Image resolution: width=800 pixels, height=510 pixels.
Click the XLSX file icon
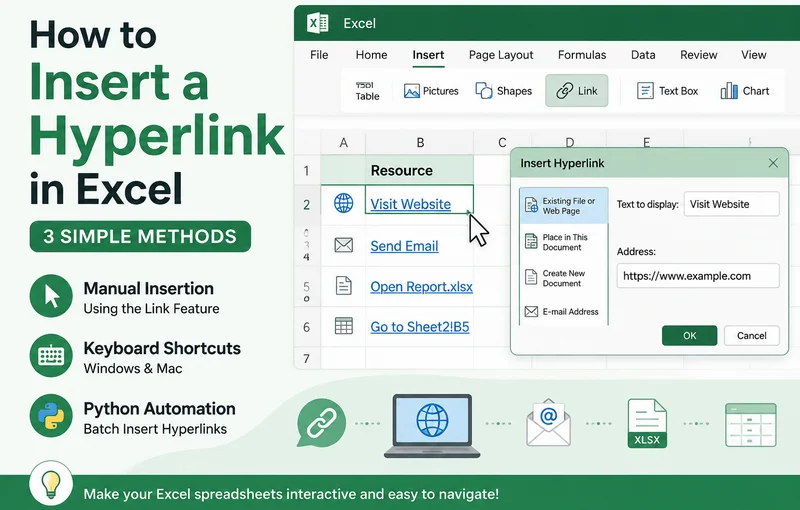(x=647, y=423)
